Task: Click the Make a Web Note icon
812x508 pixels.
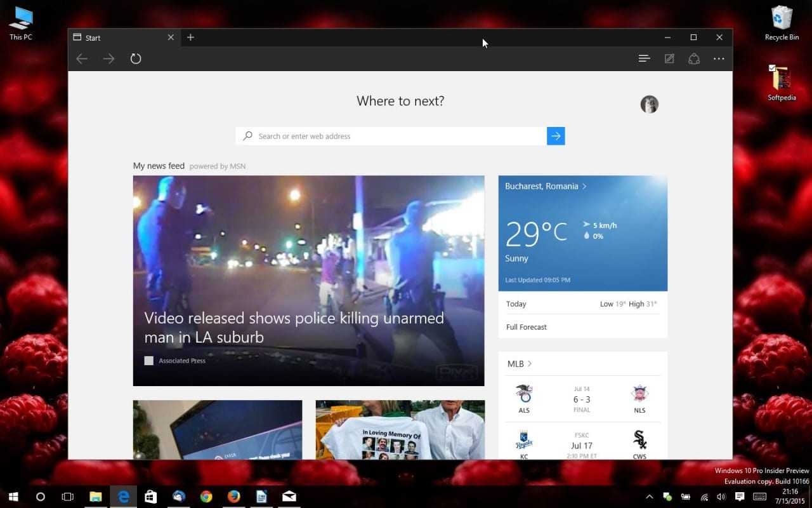Action: 669,58
